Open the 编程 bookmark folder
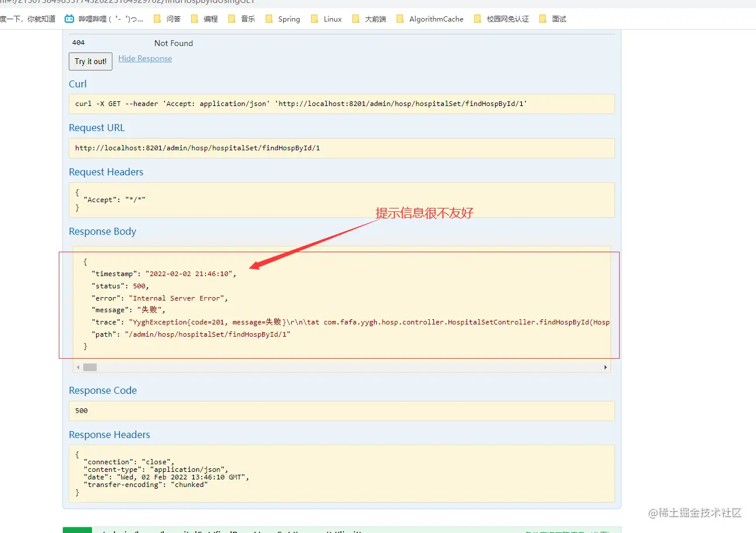Image resolution: width=756 pixels, height=533 pixels. point(204,19)
